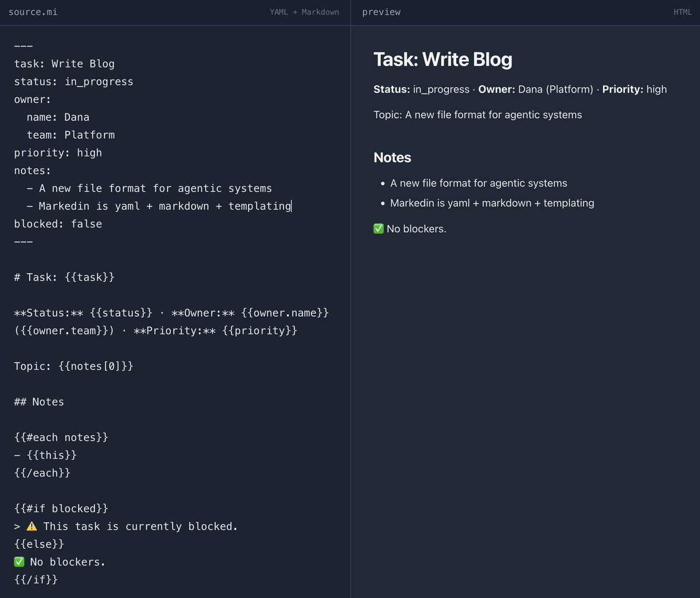Image resolution: width=700 pixels, height=598 pixels.
Task: Click 'Status:' bold label in preview
Action: click(392, 89)
